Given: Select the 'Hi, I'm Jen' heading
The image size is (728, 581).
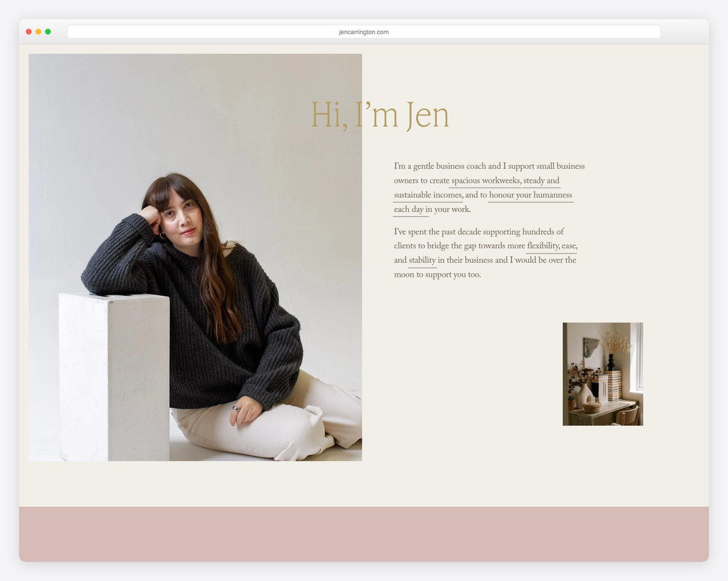Looking at the screenshot, I should 379,115.
